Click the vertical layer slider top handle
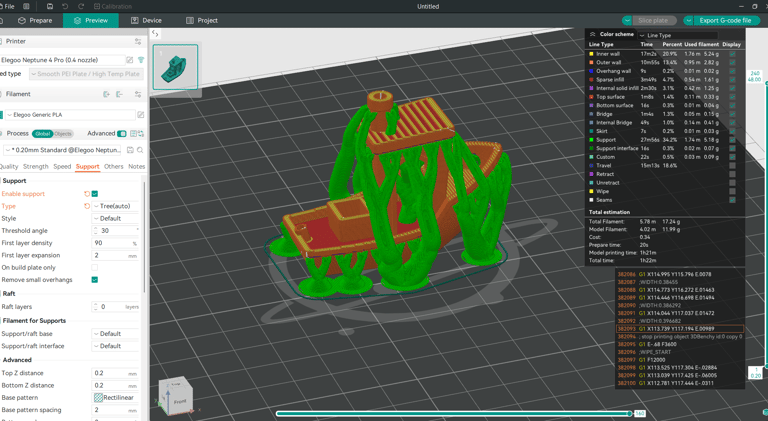 766,84
